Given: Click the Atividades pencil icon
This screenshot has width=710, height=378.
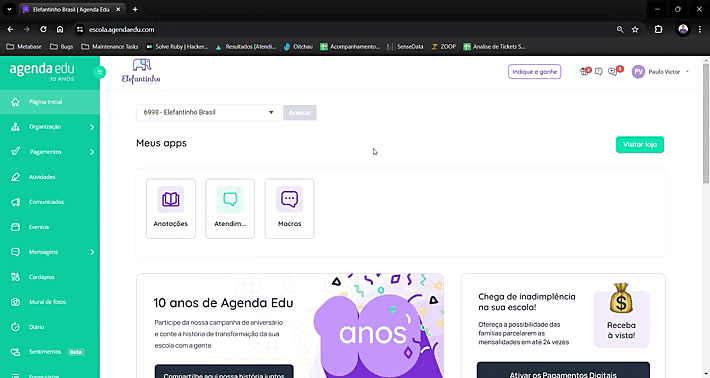Looking at the screenshot, I should coord(15,177).
